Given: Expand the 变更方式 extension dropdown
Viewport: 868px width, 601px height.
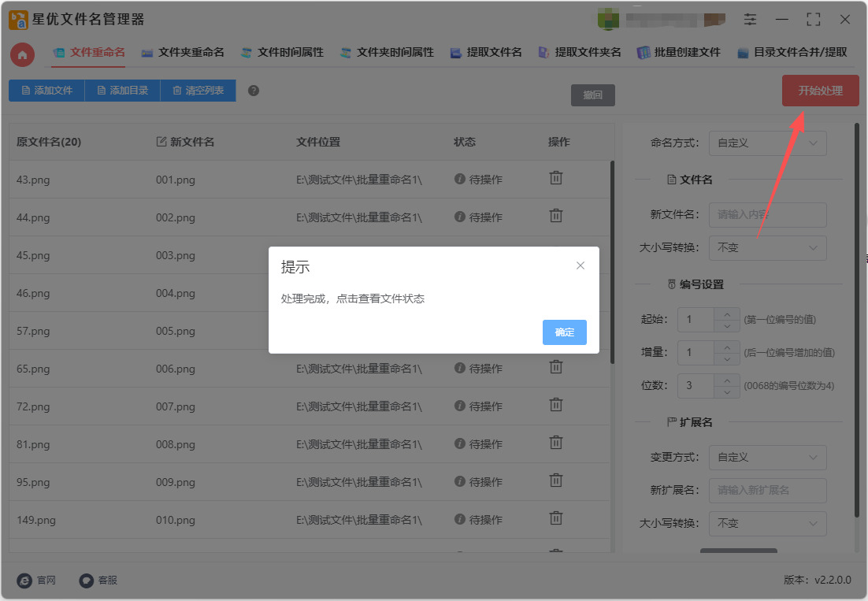Looking at the screenshot, I should (767, 457).
